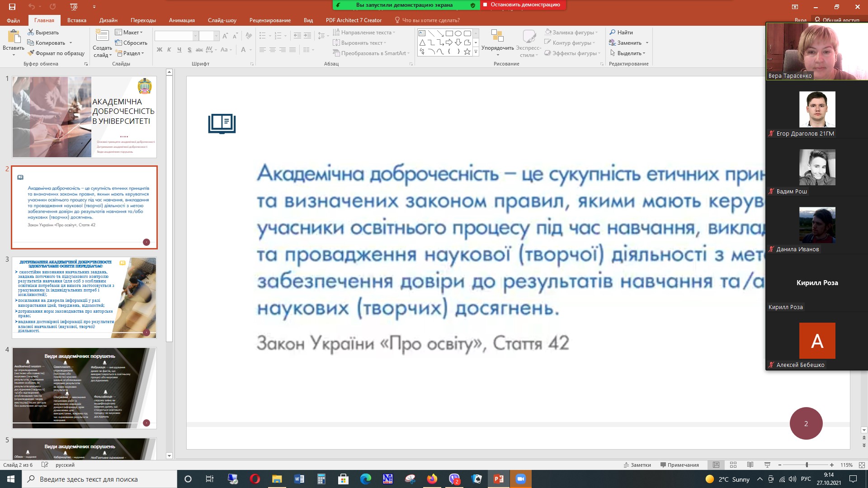Open Zoom app in taskbar

(521, 479)
